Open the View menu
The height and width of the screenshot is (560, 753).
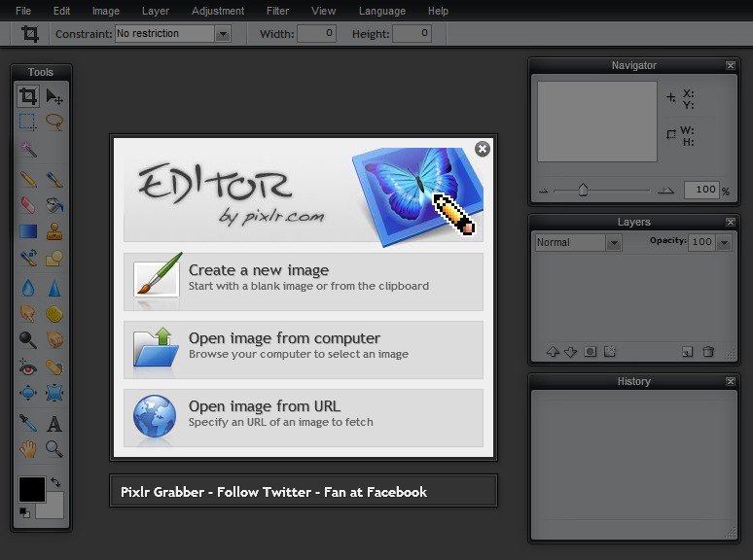pos(323,11)
